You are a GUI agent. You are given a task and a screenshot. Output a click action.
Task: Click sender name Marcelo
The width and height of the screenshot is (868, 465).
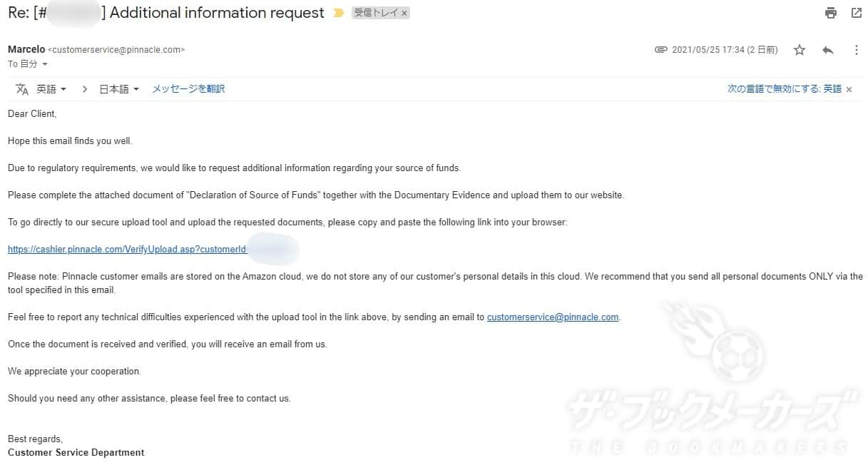coord(26,50)
